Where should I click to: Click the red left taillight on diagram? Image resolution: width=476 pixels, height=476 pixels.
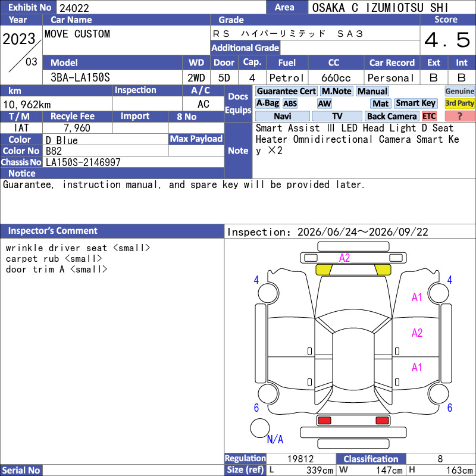(324, 421)
